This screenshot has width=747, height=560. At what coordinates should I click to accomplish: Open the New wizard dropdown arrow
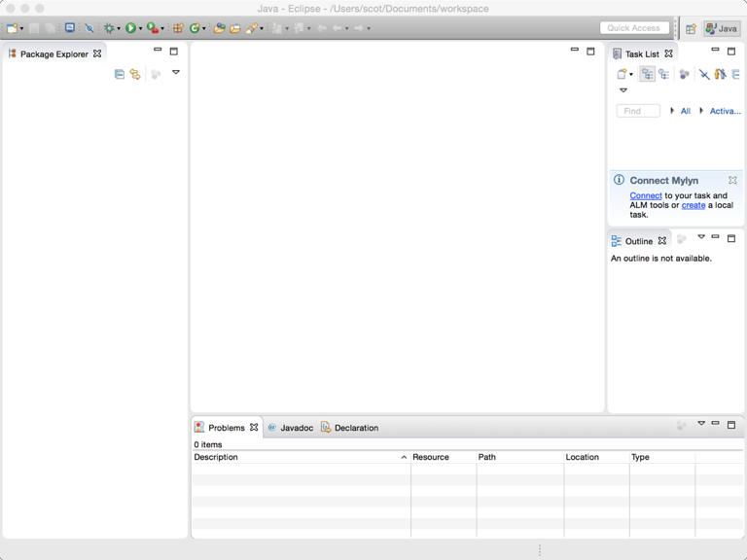pos(21,29)
